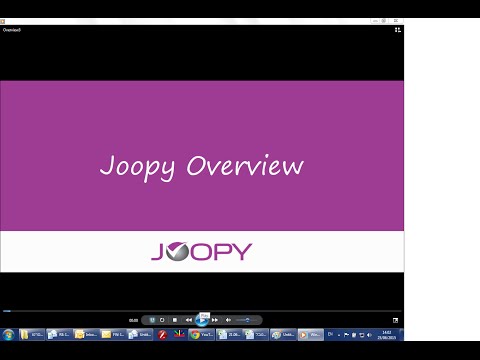This screenshot has height=360, width=480.
Task: Click the volume icon in system tray
Action: (369, 335)
